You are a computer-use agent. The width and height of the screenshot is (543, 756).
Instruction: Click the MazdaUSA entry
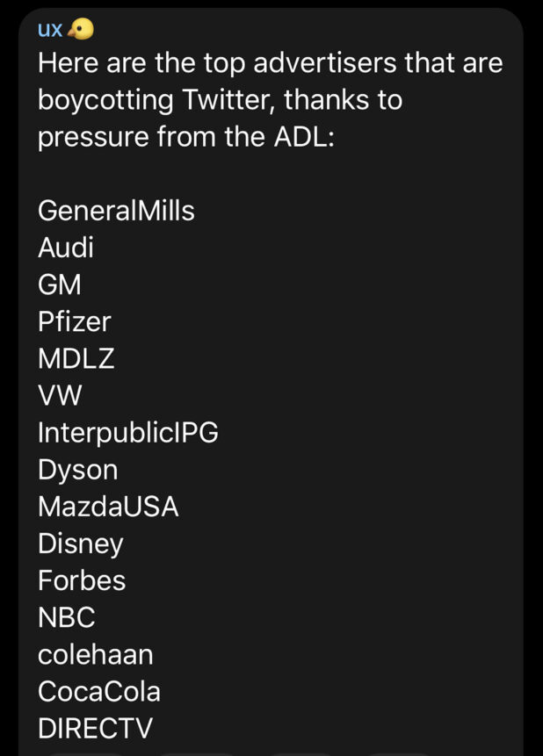(x=108, y=507)
